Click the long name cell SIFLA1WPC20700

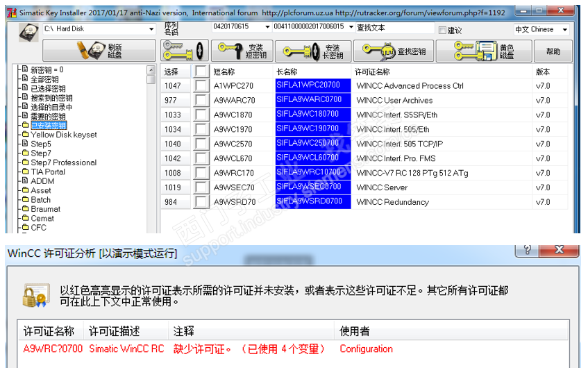[313, 85]
